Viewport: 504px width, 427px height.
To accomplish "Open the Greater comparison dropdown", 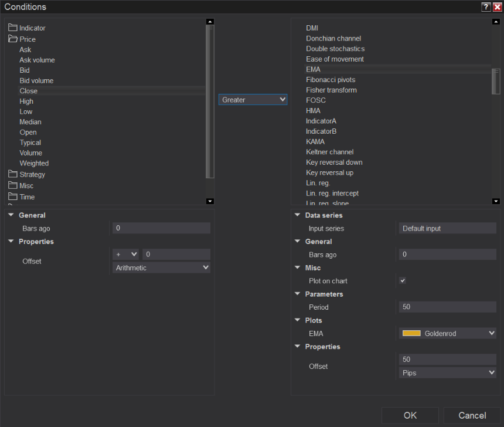I will pyautogui.click(x=253, y=100).
